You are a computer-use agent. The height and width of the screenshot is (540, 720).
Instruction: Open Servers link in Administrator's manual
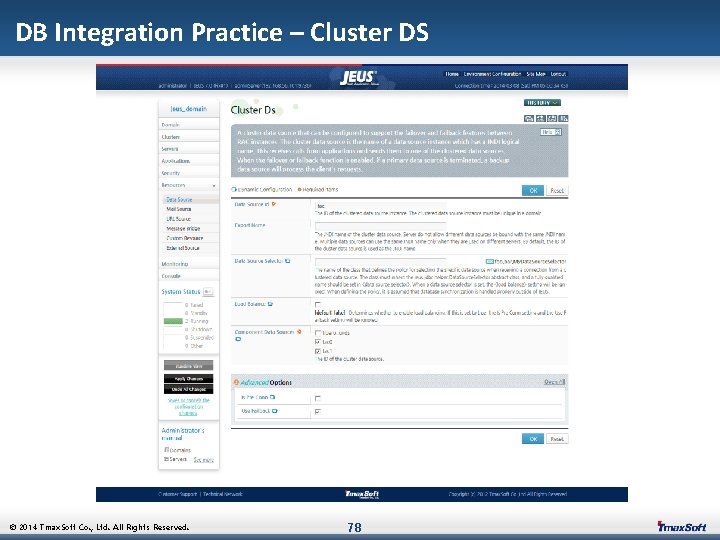pos(175,459)
